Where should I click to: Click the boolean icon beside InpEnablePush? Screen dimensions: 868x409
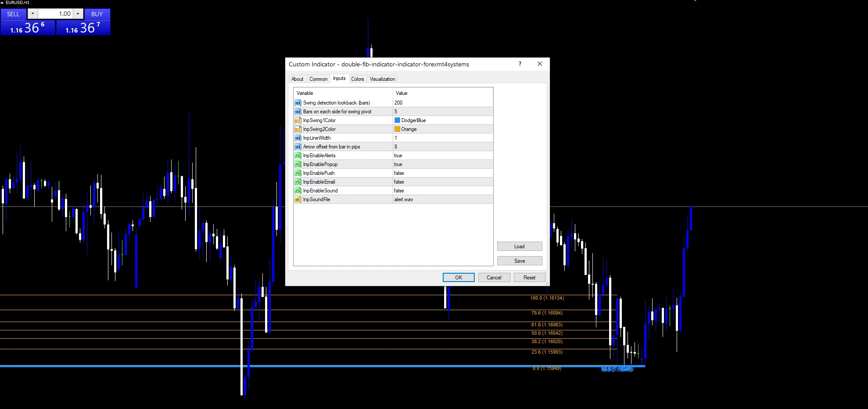(x=298, y=173)
